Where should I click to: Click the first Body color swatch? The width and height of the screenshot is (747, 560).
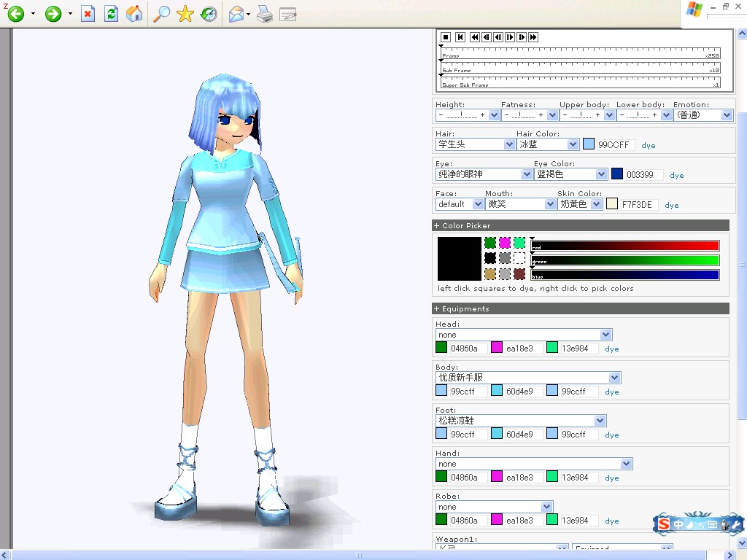click(x=441, y=391)
